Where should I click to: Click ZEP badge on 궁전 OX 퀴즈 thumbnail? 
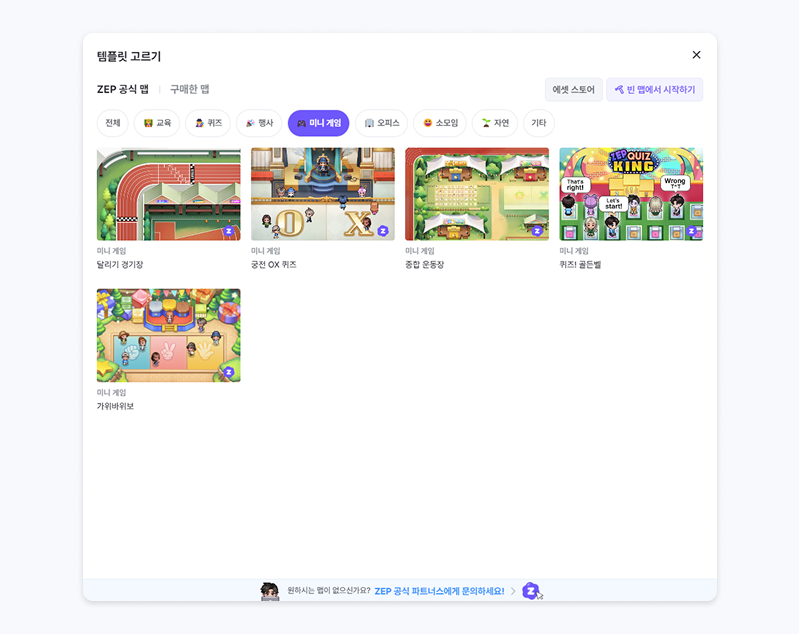(x=383, y=231)
